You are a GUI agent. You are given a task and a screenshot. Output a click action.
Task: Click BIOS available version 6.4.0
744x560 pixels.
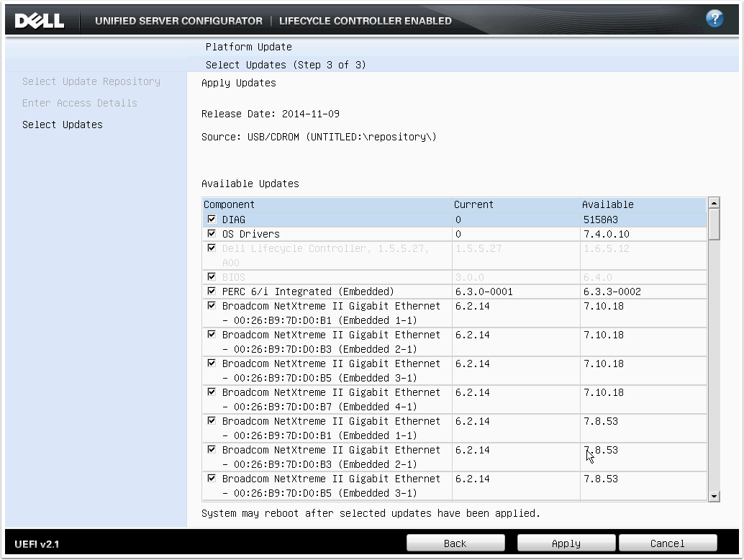point(598,277)
